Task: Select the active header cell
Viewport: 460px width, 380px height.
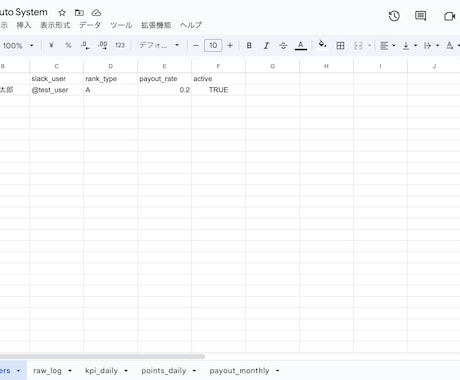Action: [218, 79]
